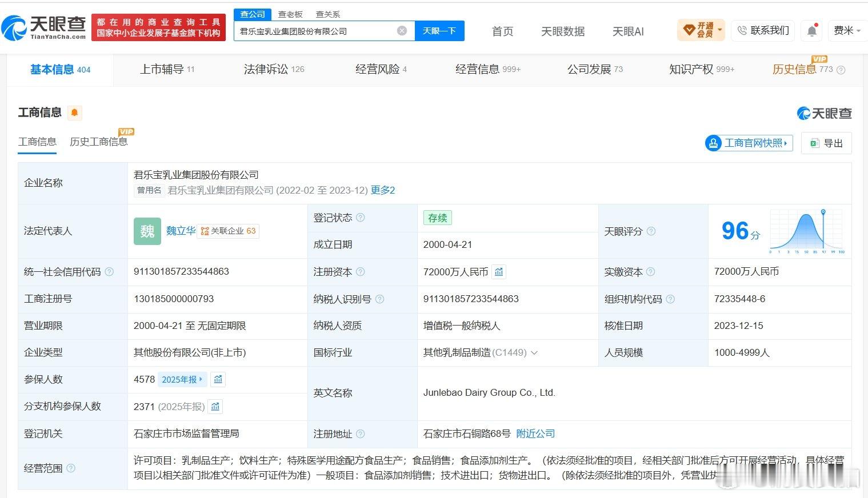Viewport: 868px width, 498px height.
Task: Open the 上市辅导 tab
Action: [x=167, y=69]
